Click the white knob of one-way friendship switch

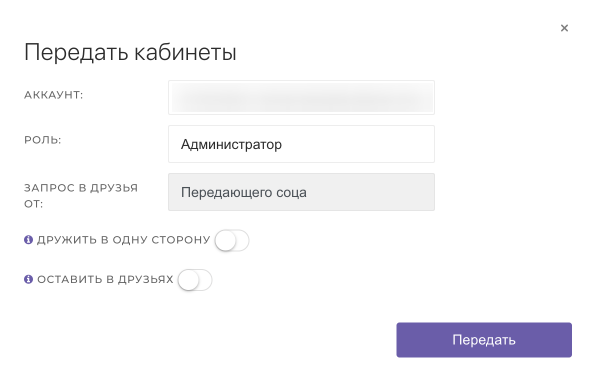tap(226, 241)
